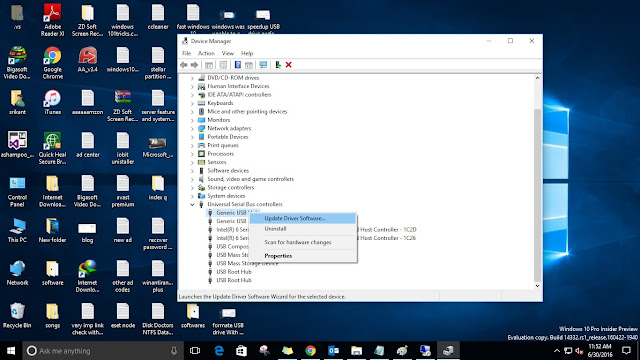Select the 'New folder' desktop icon
Image resolution: width=640 pixels, height=360 pixels.
52,231
